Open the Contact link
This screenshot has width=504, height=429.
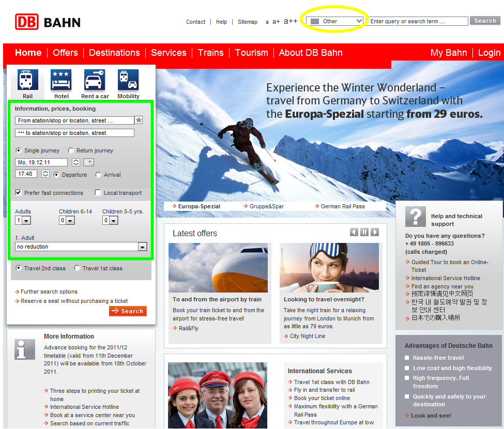[196, 22]
